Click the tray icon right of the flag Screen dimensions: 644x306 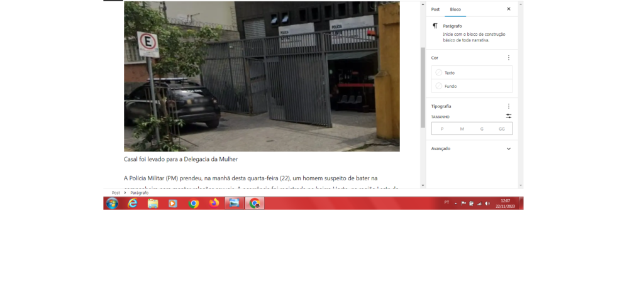tap(472, 203)
